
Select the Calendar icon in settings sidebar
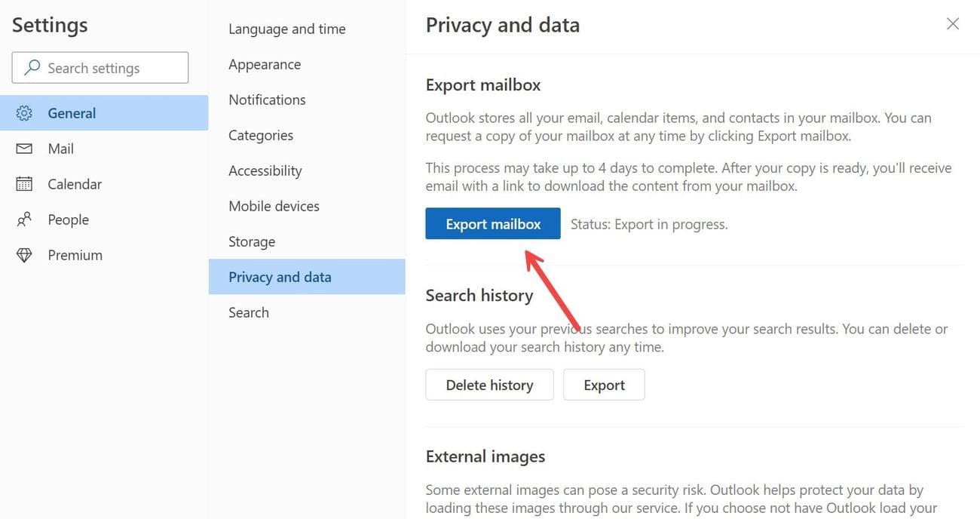click(x=23, y=183)
